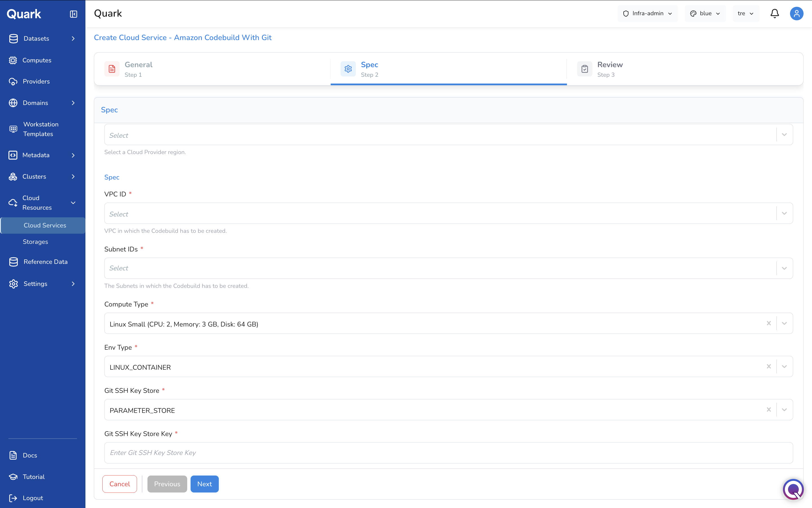Image resolution: width=812 pixels, height=508 pixels.
Task: Collapse the Cloud Resources submenu chevron
Action: point(73,203)
